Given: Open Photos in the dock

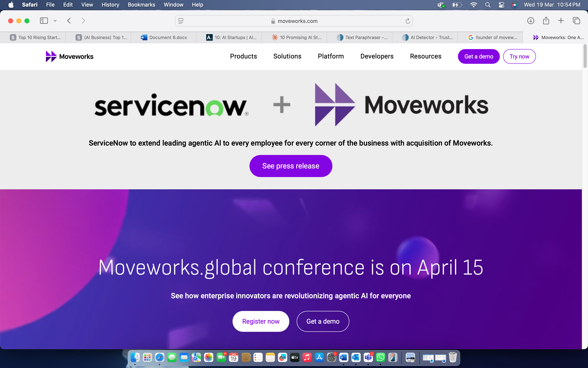Looking at the screenshot, I should [x=208, y=357].
